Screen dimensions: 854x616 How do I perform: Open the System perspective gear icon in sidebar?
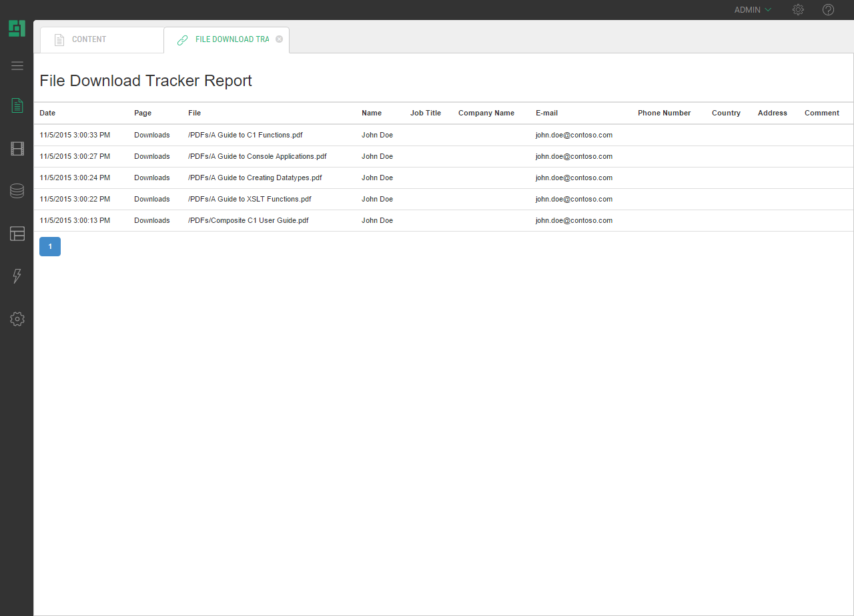[x=17, y=319]
